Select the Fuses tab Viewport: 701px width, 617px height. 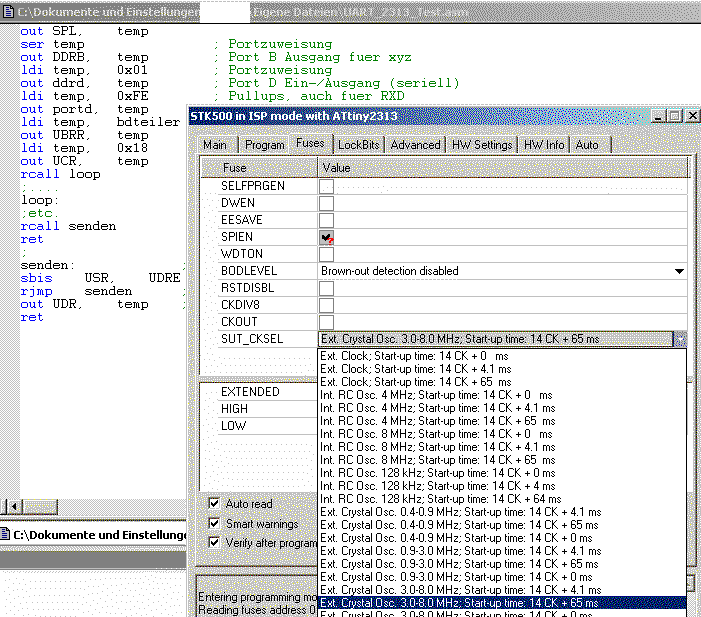tap(310, 143)
